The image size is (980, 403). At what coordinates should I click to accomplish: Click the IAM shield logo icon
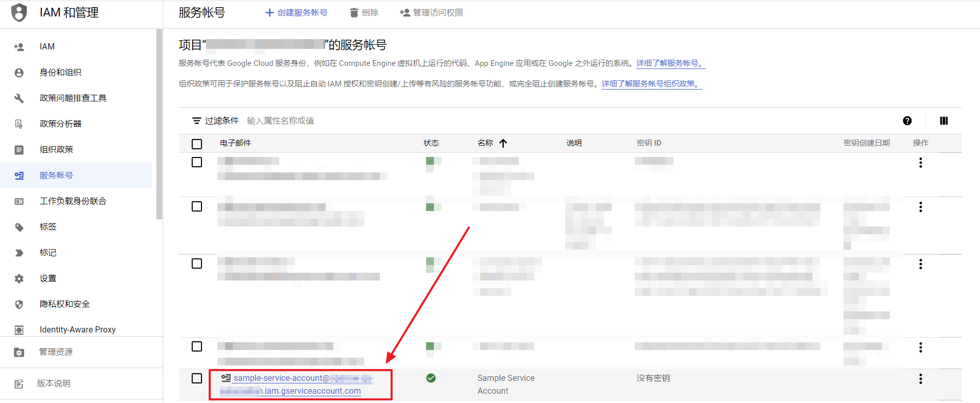pos(19,12)
